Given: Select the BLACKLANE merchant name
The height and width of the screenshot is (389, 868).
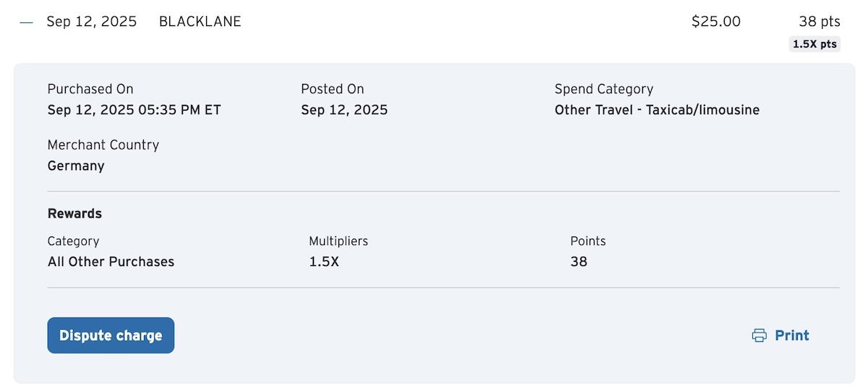Looking at the screenshot, I should point(200,22).
